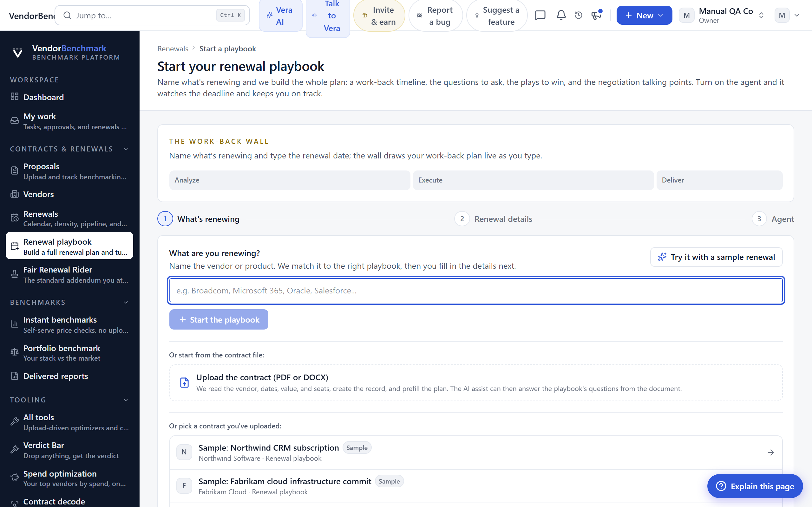Open the history clock icon

click(x=579, y=15)
